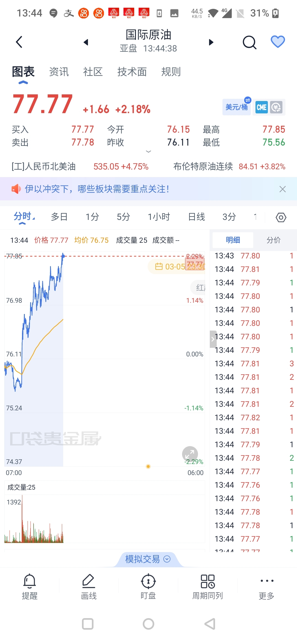
Task: Toggle favorite heart icon
Action: pyautogui.click(x=278, y=42)
